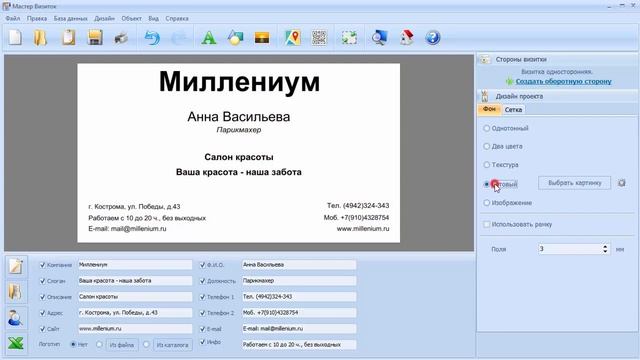This screenshot has width=640, height=360.
Task: Click the clipboard templates icon in the toolbar
Action: tap(68, 38)
